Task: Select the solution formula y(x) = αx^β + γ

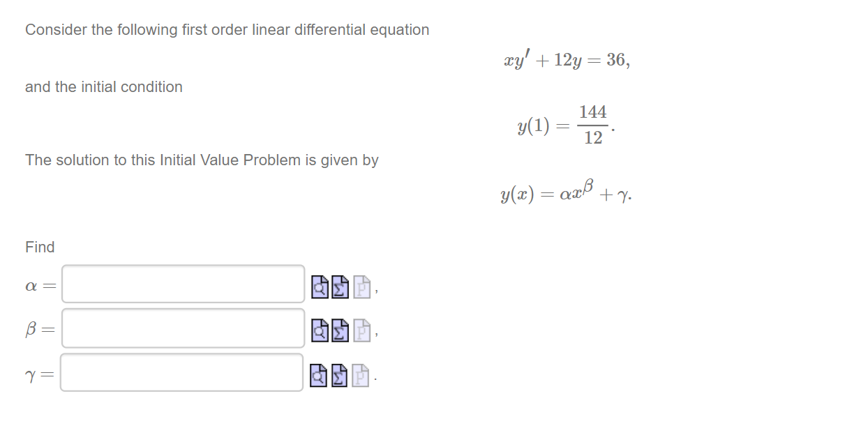Action: point(566,192)
